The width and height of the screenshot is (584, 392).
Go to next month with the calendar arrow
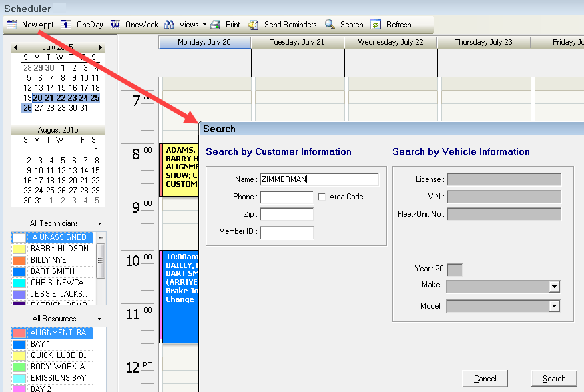point(101,47)
